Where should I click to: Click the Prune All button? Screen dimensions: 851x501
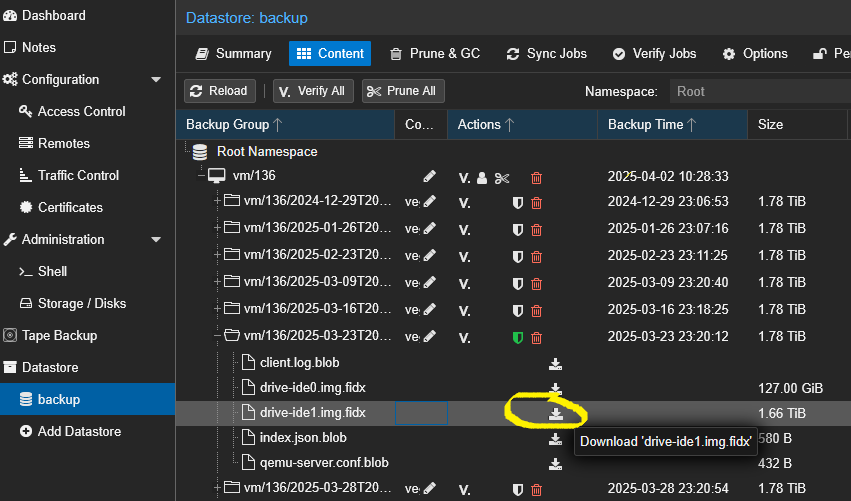click(402, 91)
